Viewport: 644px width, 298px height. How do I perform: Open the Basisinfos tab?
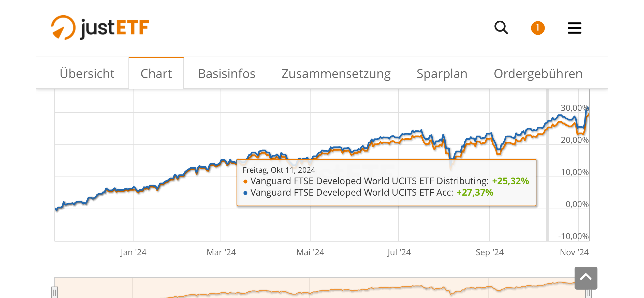[x=227, y=74]
